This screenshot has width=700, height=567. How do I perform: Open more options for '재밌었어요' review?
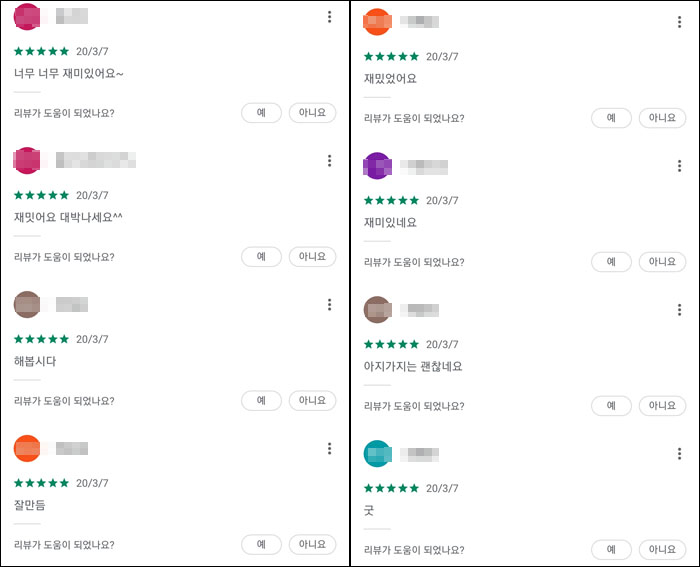point(679,22)
